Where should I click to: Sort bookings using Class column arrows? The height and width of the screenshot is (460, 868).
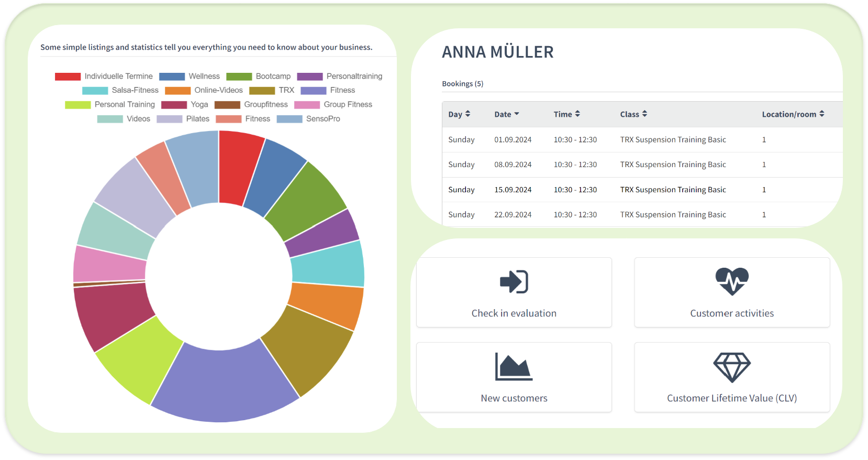[644, 114]
